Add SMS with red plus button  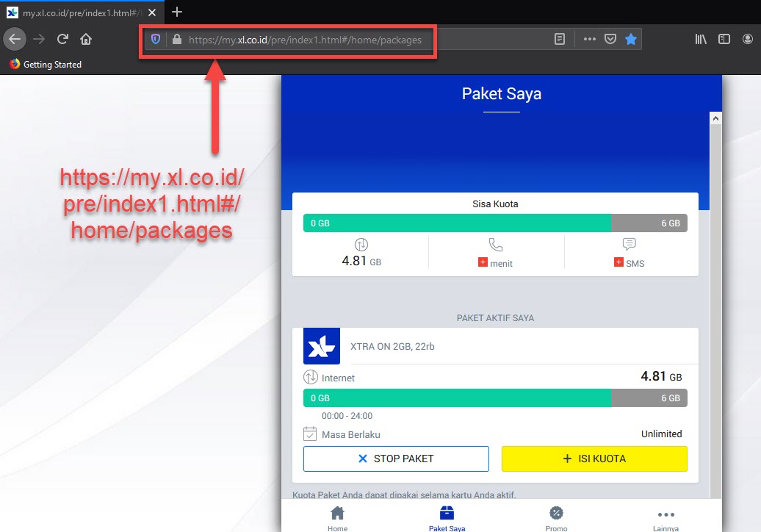tap(618, 262)
